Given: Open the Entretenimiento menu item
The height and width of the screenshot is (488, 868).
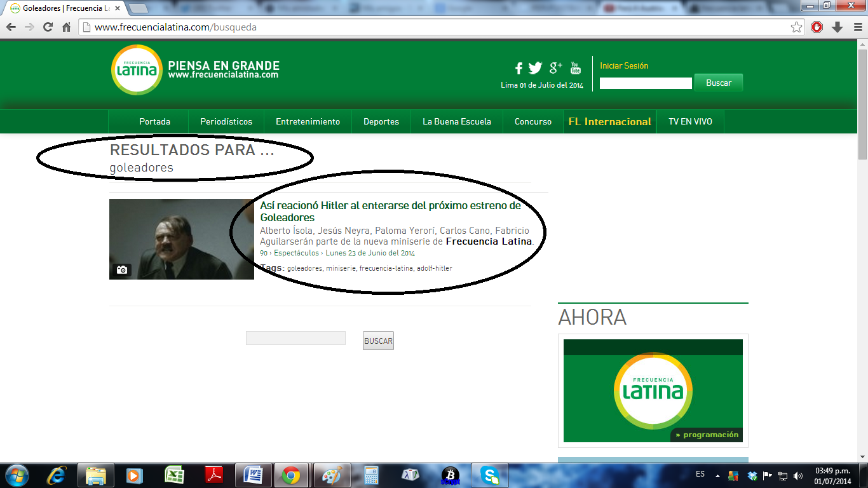Looking at the screenshot, I should coord(308,121).
